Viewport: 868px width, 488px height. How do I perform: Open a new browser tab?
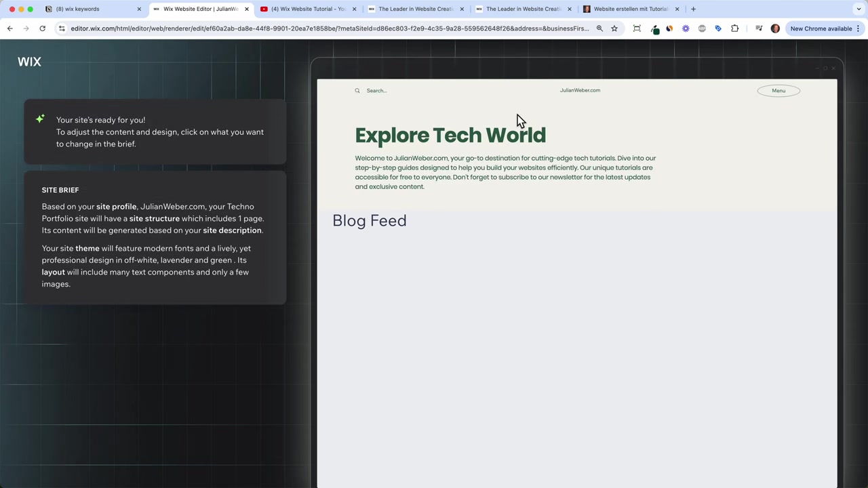tap(693, 9)
